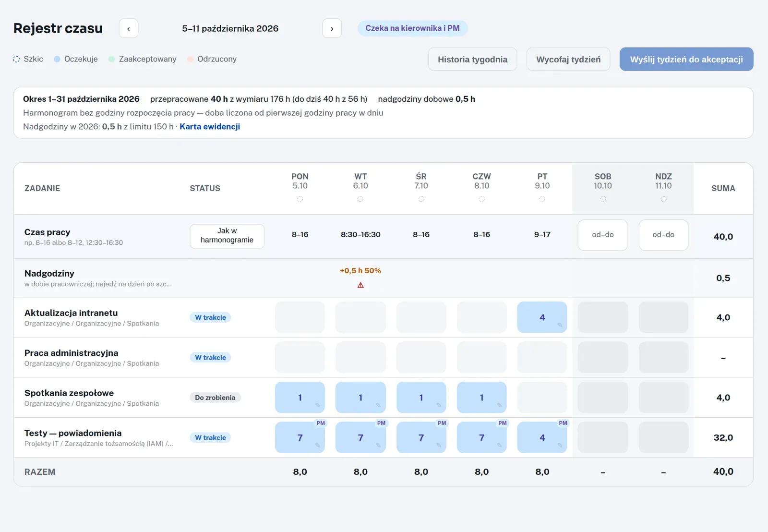
Task: Click Wycofaj tydzień button
Action: 568,59
